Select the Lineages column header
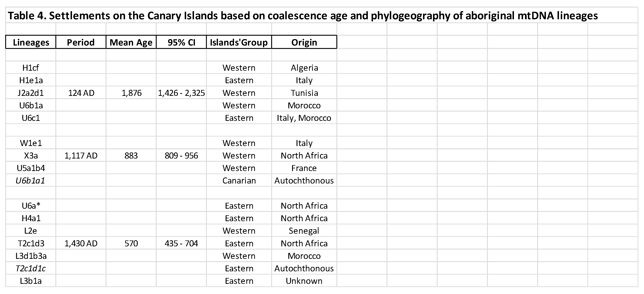 (31, 42)
